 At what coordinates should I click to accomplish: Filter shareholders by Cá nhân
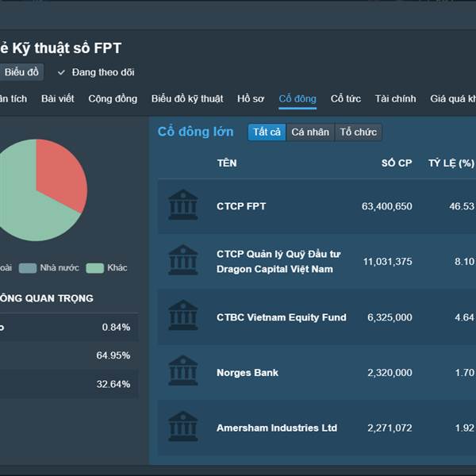[x=310, y=132]
